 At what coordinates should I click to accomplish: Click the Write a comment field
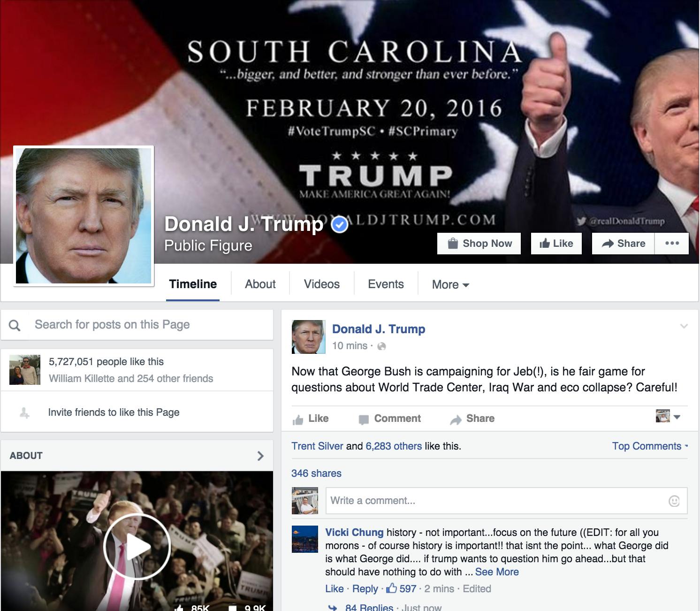[x=507, y=501]
